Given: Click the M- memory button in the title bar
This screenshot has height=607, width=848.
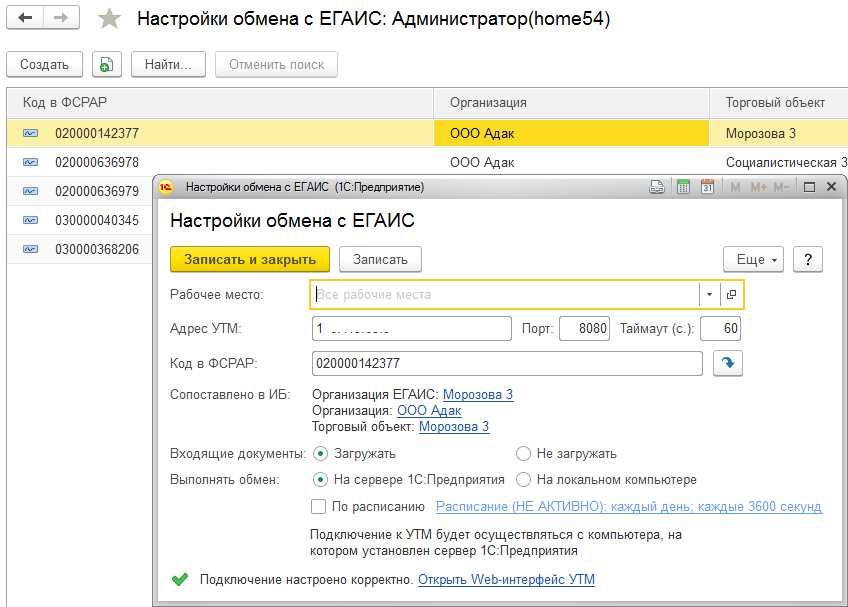Looking at the screenshot, I should pyautogui.click(x=781, y=187).
